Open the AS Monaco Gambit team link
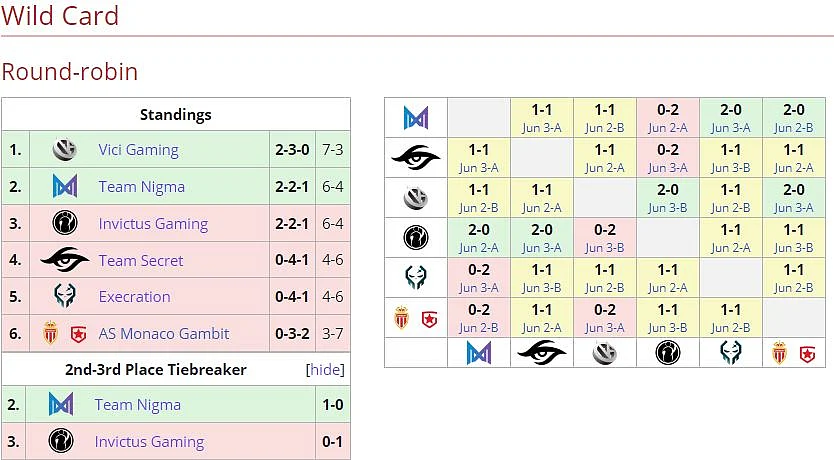 (x=164, y=334)
